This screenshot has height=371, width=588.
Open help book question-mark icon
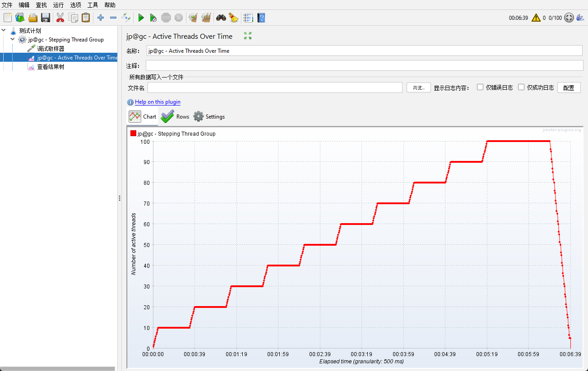point(261,18)
